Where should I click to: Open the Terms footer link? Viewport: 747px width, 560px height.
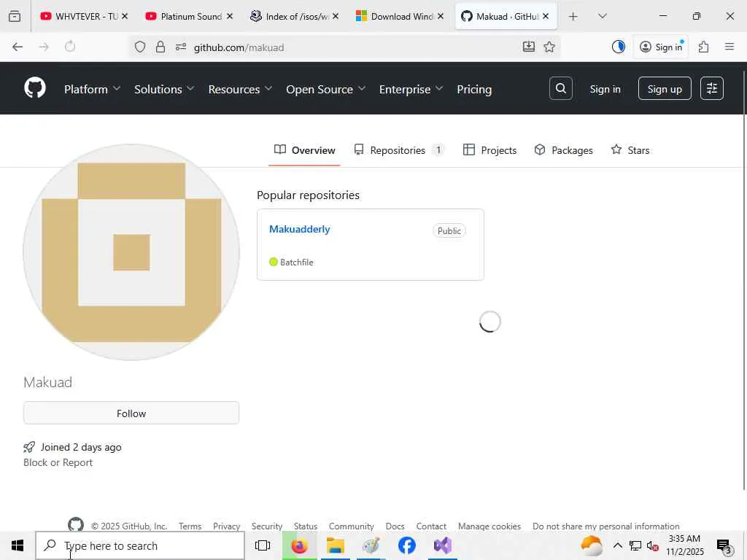[x=190, y=526]
